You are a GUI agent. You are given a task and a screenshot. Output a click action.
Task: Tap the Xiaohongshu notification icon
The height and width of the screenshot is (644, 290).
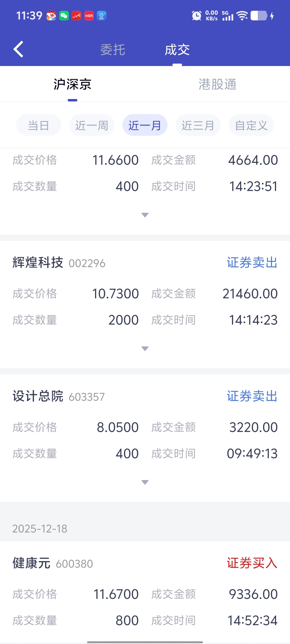89,16
